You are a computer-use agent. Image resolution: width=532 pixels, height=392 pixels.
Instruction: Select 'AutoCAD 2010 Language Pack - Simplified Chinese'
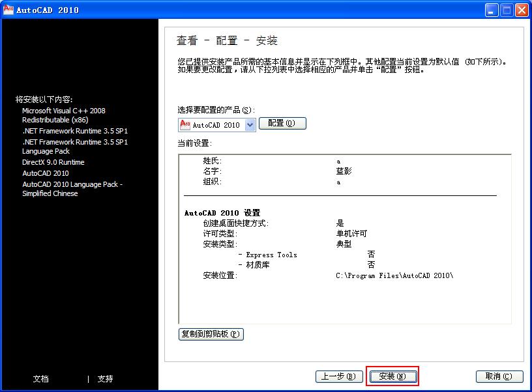(72, 189)
